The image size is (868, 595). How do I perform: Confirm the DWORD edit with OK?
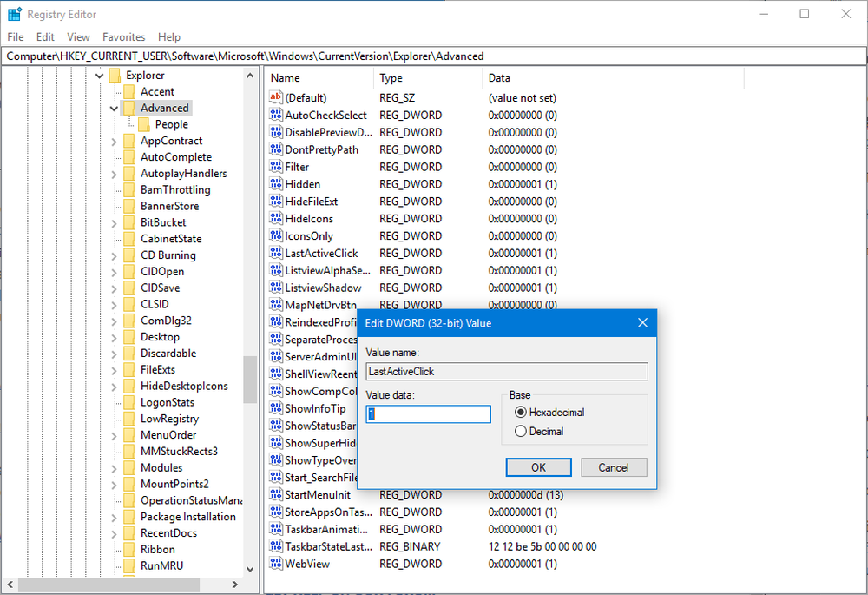pyautogui.click(x=539, y=467)
